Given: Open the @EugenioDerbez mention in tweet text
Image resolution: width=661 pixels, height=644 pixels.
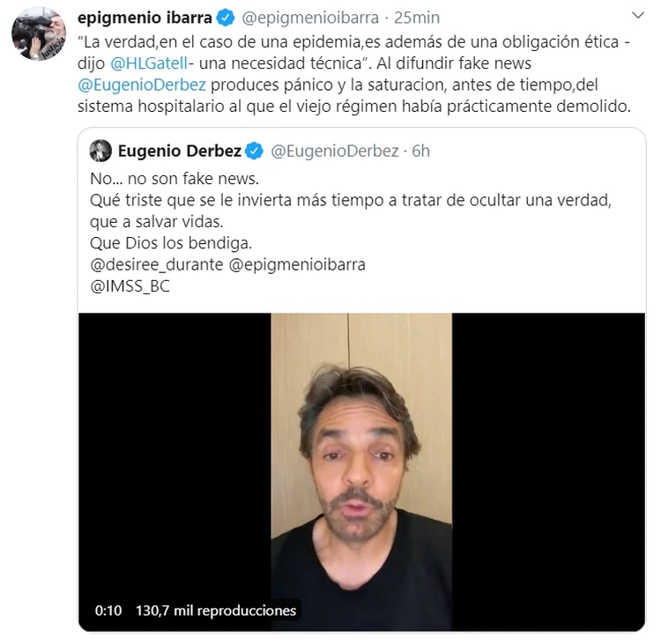Looking at the screenshot, I should 142,85.
